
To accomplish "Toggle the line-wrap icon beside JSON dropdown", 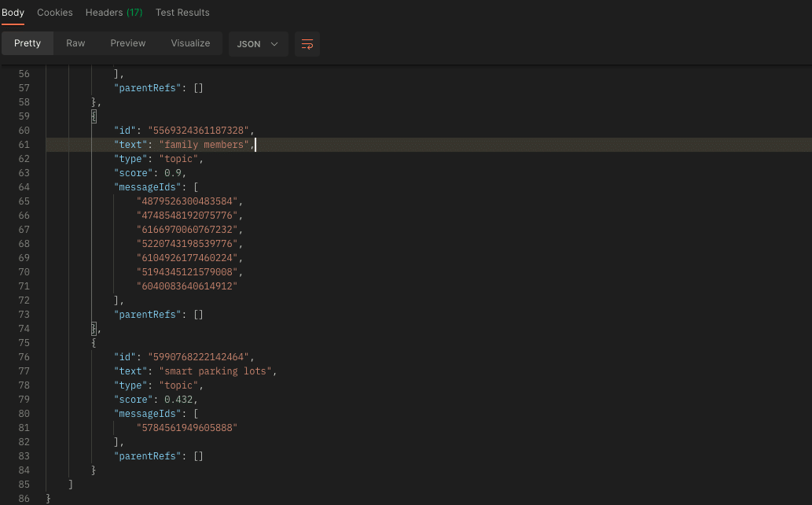I will coord(307,44).
